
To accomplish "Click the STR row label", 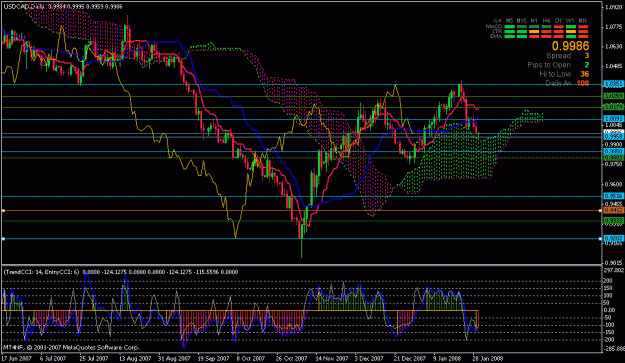I will 497,31.
